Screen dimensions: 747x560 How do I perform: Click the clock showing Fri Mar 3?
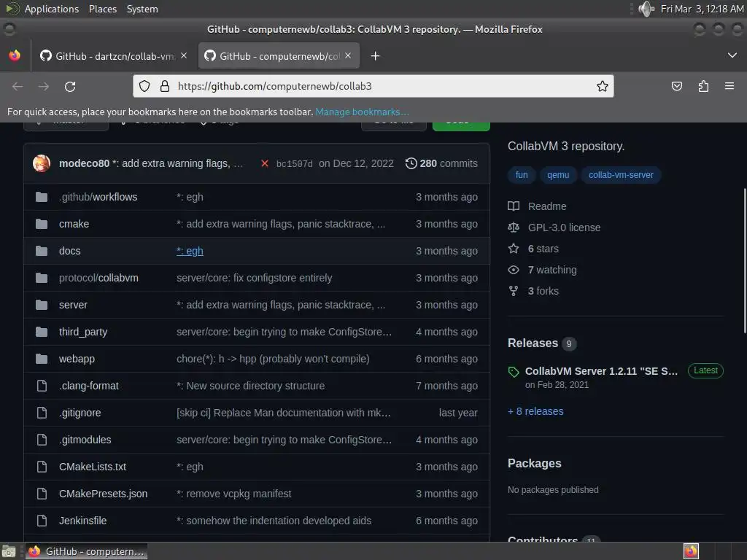tap(702, 9)
